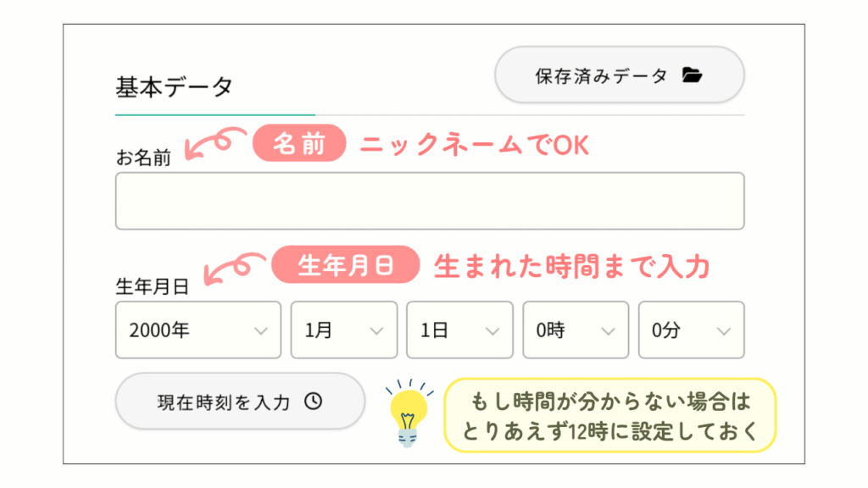This screenshot has height=488, width=868.
Task: Open the 1月 month dropdown
Action: pos(343,330)
